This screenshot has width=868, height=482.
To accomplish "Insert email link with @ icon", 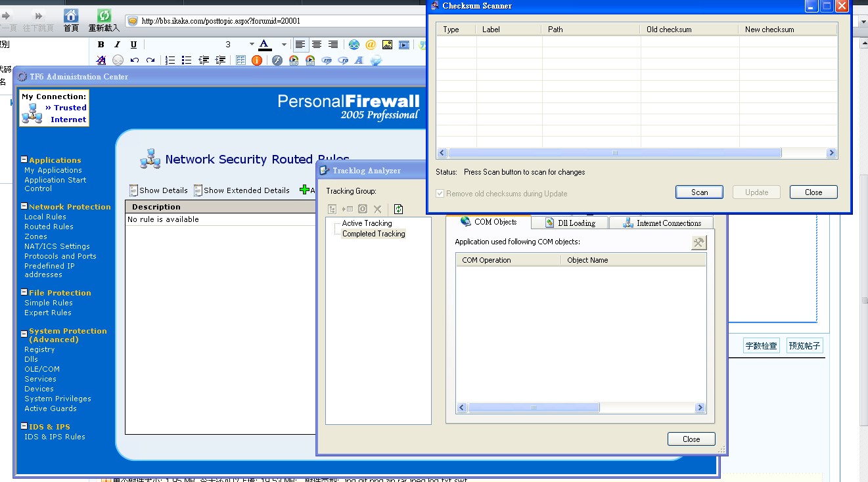I will (x=371, y=45).
